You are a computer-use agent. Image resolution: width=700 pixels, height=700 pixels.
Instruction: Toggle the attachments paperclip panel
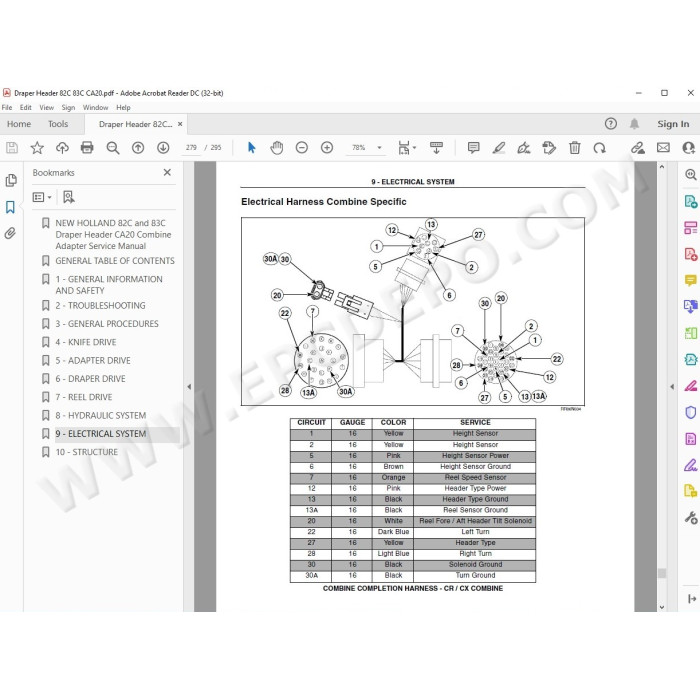click(x=10, y=233)
